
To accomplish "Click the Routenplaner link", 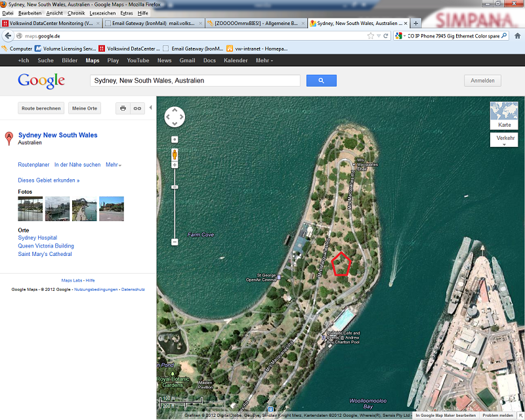I will pyautogui.click(x=33, y=165).
